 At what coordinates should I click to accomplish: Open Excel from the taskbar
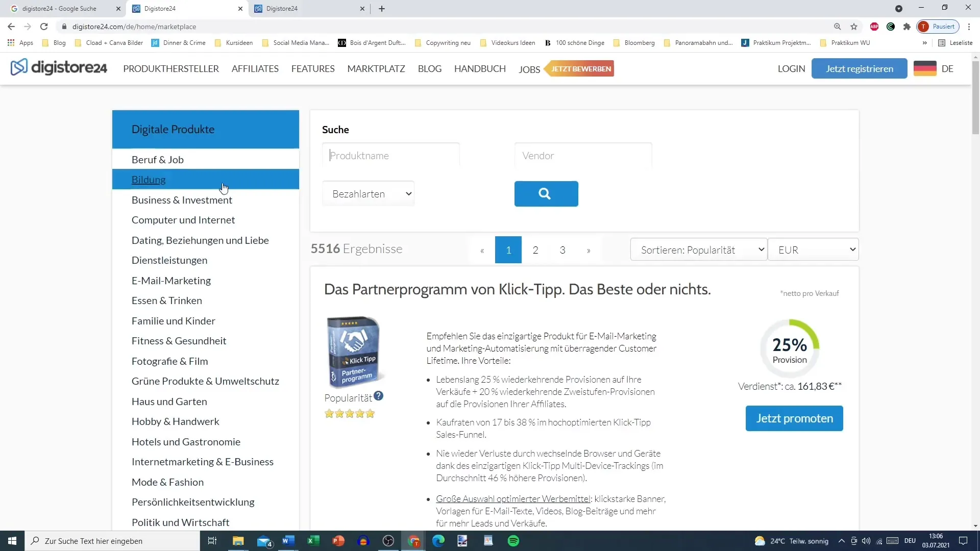[313, 541]
